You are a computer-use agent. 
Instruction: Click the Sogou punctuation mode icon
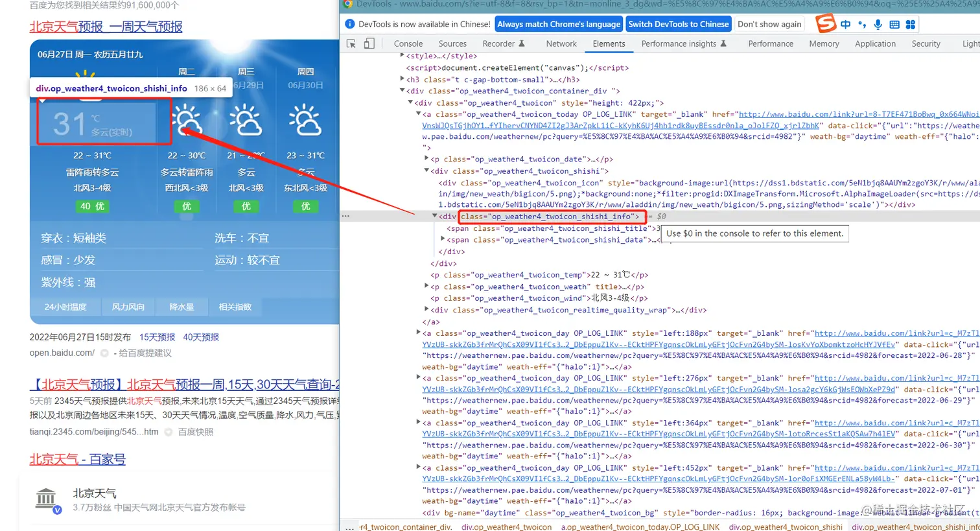(x=862, y=25)
